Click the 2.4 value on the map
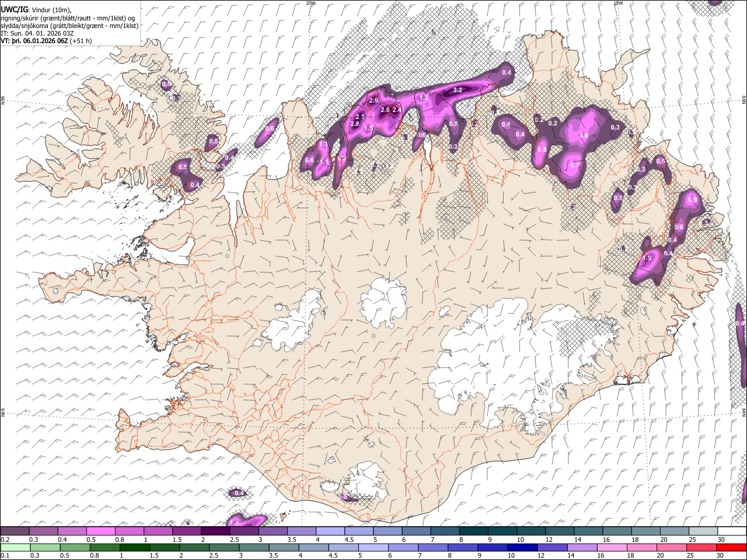The image size is (747, 560). tap(397, 110)
